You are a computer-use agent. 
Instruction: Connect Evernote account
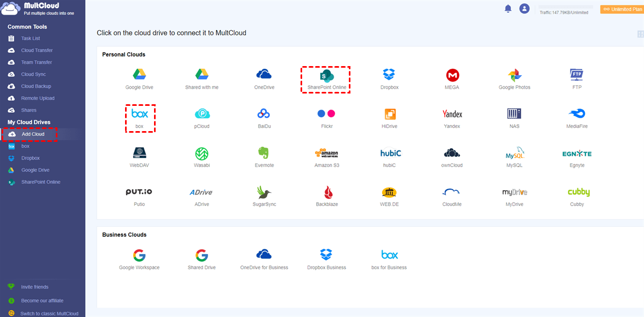coord(264,158)
